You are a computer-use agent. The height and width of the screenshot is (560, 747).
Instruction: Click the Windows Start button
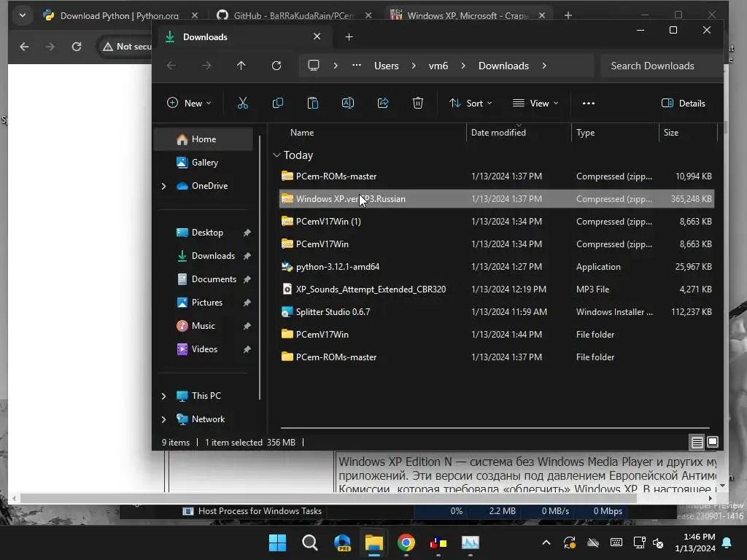(278, 542)
